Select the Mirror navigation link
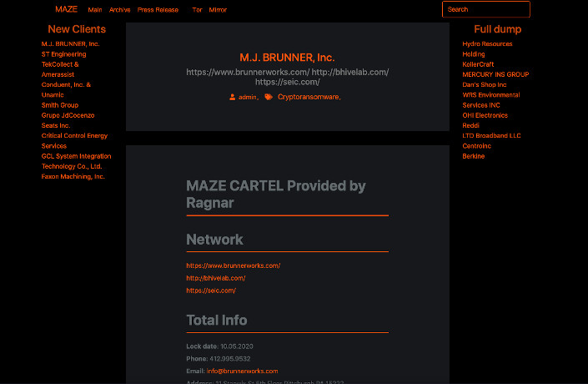The width and height of the screenshot is (588, 384). 218,10
